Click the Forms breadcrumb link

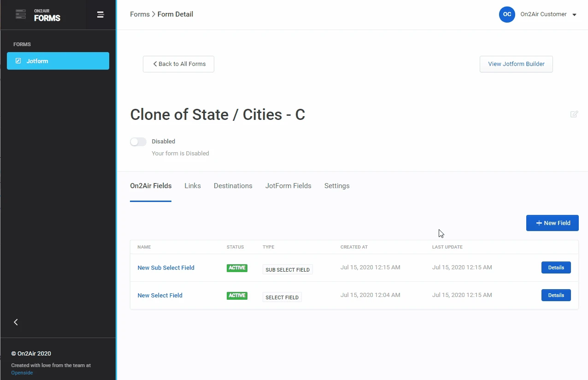(140, 14)
